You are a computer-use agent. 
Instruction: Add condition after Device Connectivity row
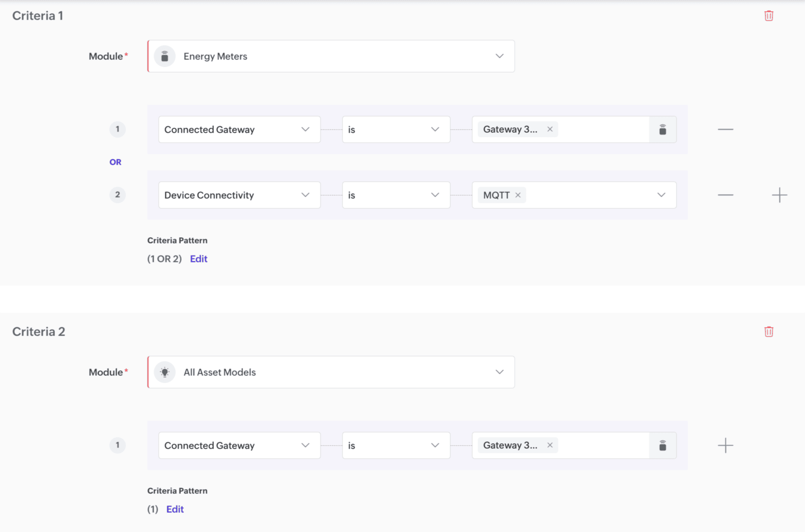[779, 195]
